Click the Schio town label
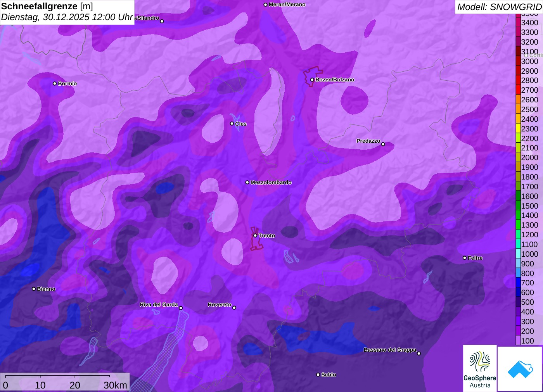 [x=329, y=375]
